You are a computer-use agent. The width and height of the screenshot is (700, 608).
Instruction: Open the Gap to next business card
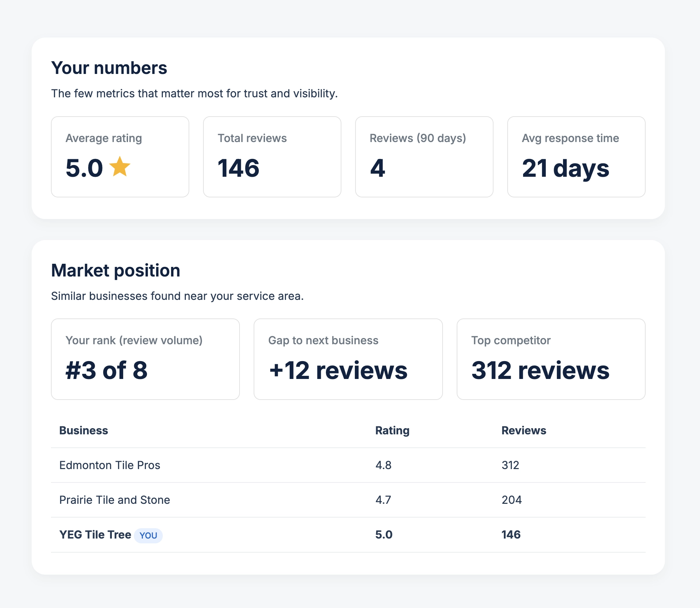coord(348,359)
